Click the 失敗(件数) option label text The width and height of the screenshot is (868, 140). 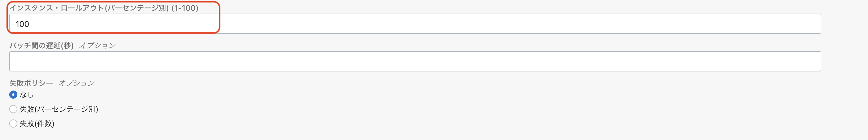(x=37, y=124)
